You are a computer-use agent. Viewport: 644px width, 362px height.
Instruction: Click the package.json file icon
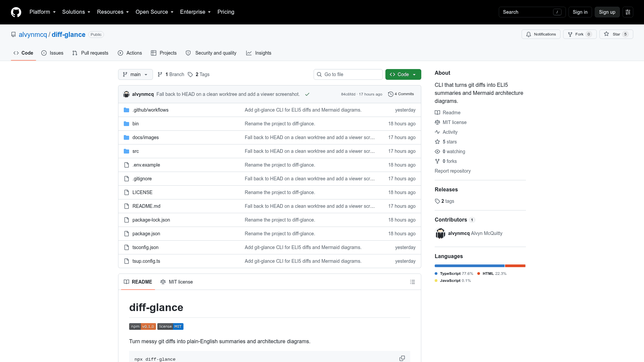[126, 234]
